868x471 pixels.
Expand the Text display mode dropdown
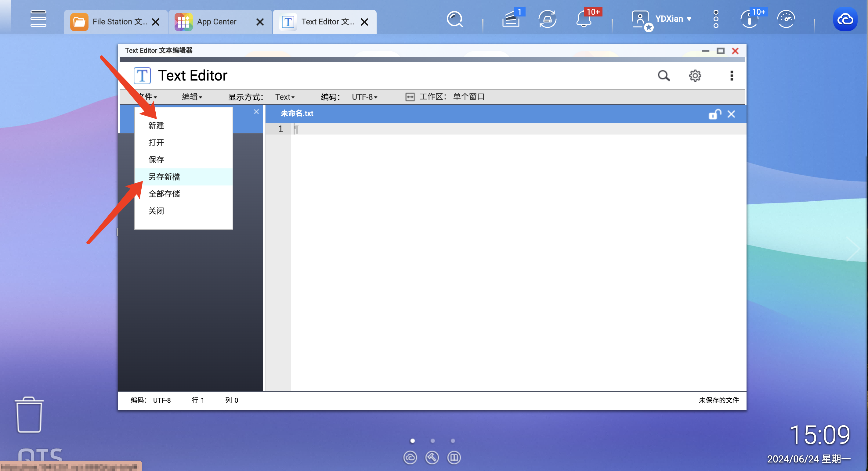(285, 97)
